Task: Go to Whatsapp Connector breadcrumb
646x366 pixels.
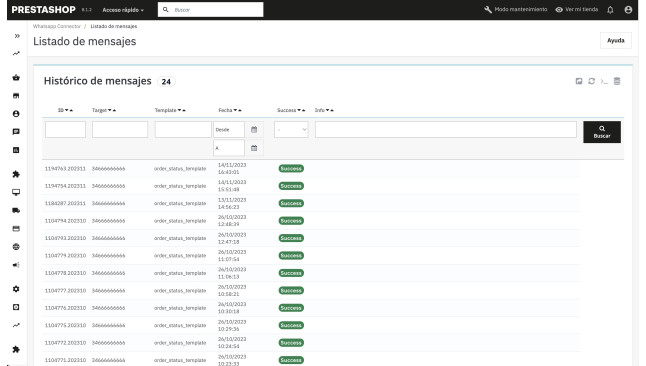Action: coord(57,26)
